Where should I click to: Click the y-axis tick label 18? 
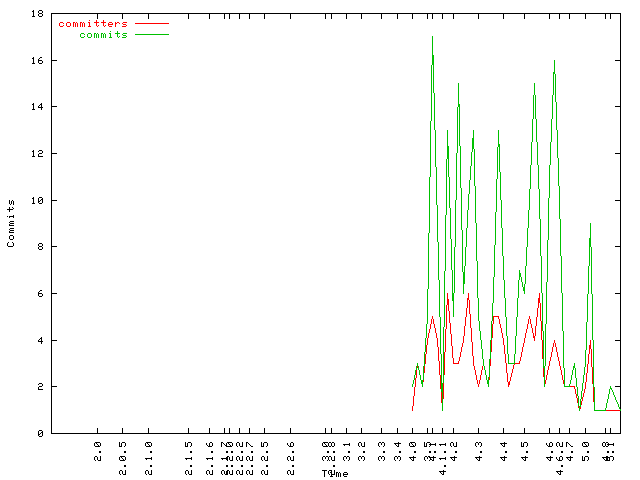pyautogui.click(x=36, y=14)
